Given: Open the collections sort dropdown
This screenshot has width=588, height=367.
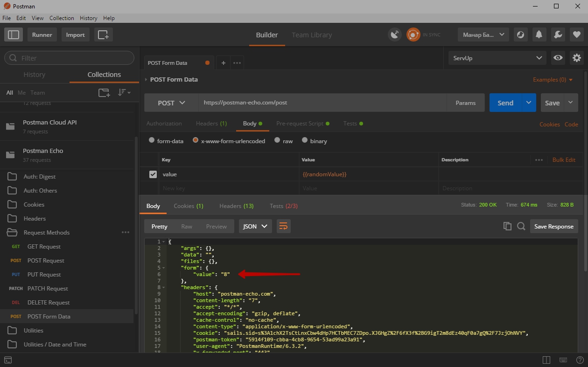Looking at the screenshot, I should click(x=124, y=92).
